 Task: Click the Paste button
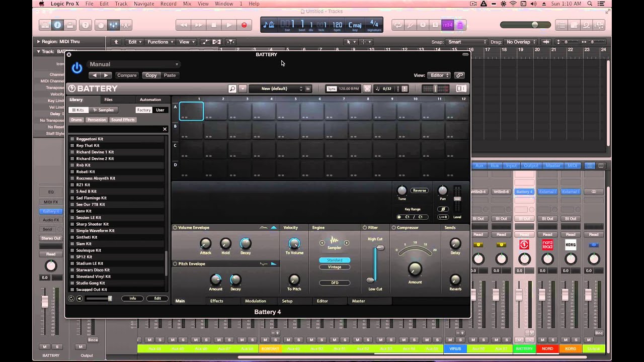point(170,75)
